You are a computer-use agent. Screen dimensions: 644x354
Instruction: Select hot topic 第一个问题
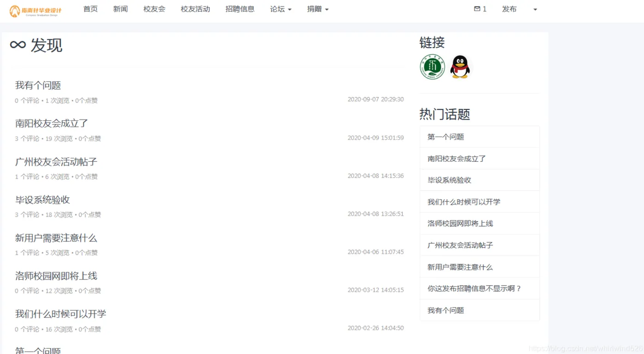480,137
